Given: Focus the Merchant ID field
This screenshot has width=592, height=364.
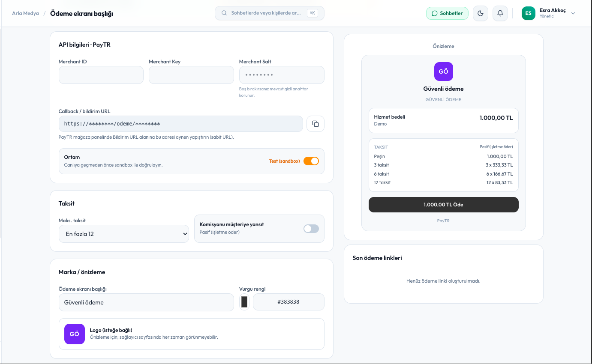Looking at the screenshot, I should tap(101, 75).
